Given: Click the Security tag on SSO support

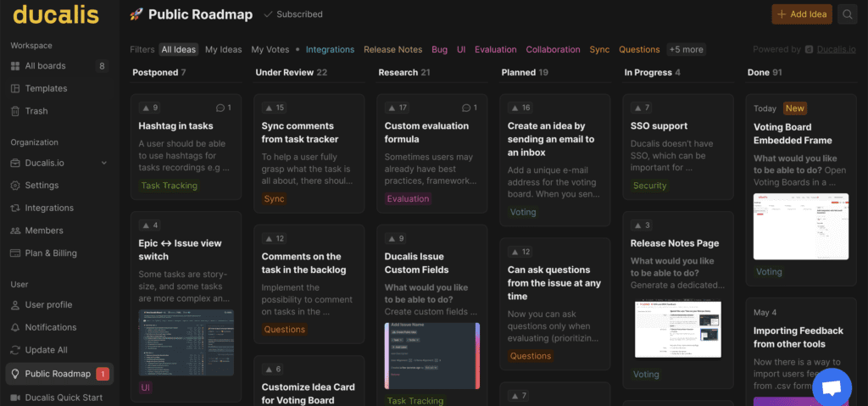Looking at the screenshot, I should pos(650,186).
